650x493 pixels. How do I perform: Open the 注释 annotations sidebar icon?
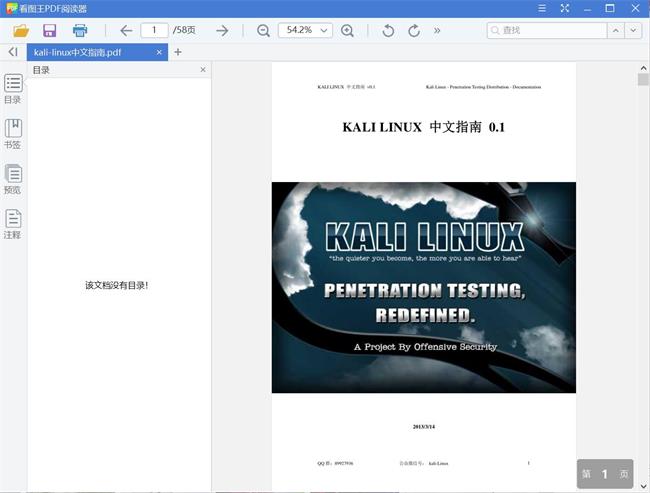click(13, 224)
